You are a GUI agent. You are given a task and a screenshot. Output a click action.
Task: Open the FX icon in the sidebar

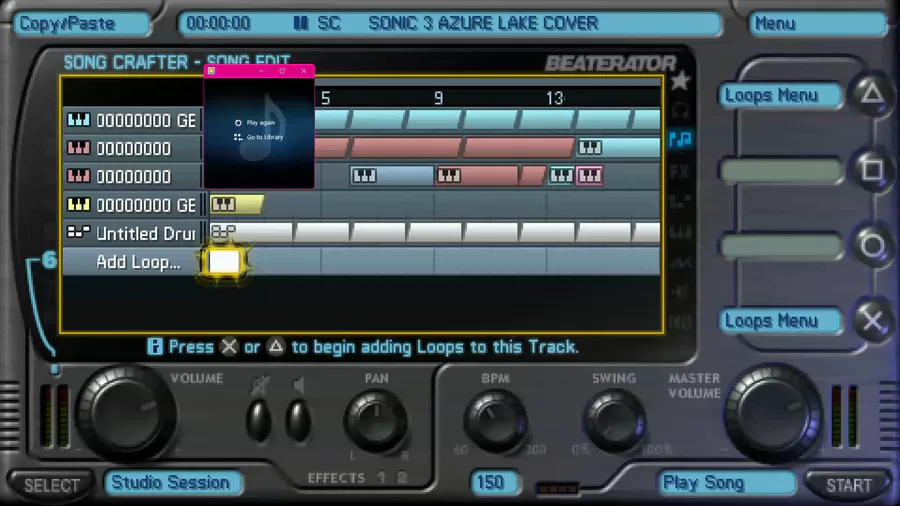[x=680, y=171]
